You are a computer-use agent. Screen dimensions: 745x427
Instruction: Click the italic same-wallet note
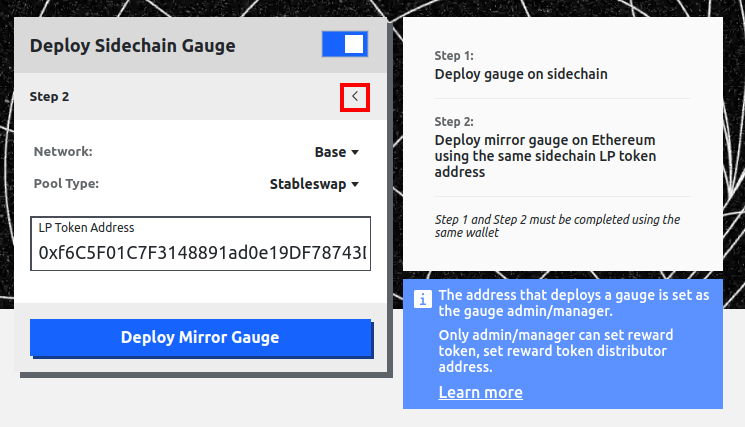coord(558,226)
